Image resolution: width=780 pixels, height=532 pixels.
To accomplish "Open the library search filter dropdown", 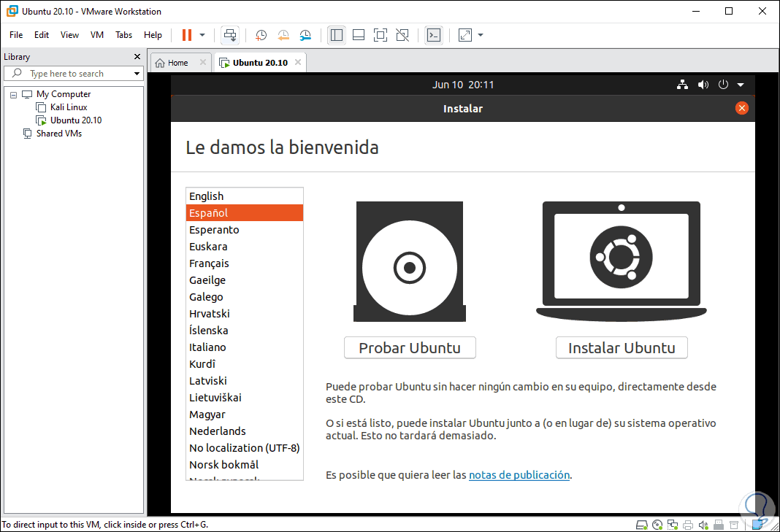I will [137, 74].
